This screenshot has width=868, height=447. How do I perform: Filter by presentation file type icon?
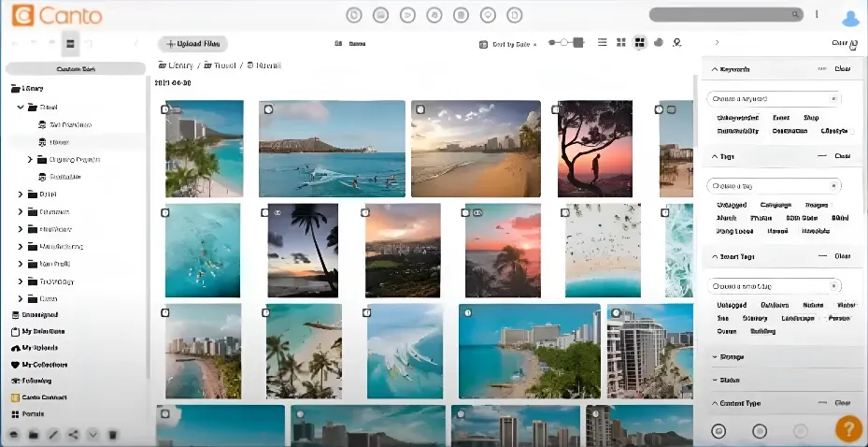[x=488, y=15]
